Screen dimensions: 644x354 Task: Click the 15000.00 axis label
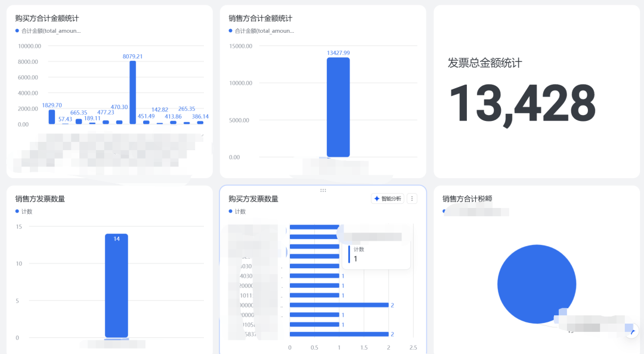241,46
